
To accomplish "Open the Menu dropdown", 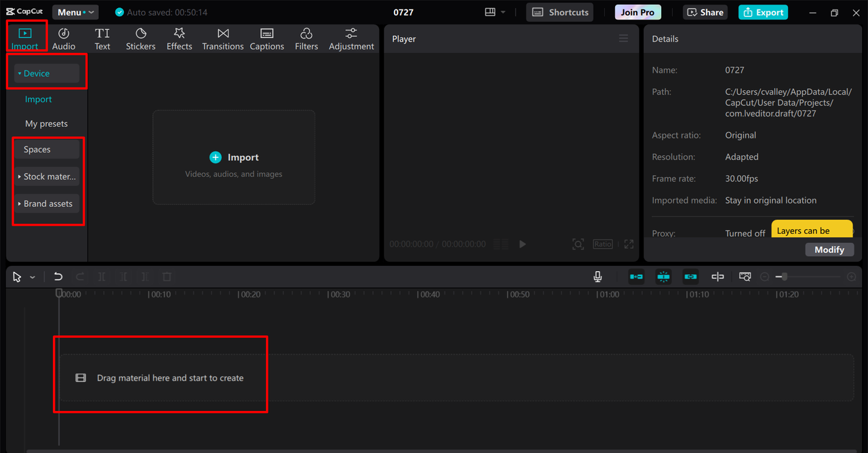I will point(75,12).
